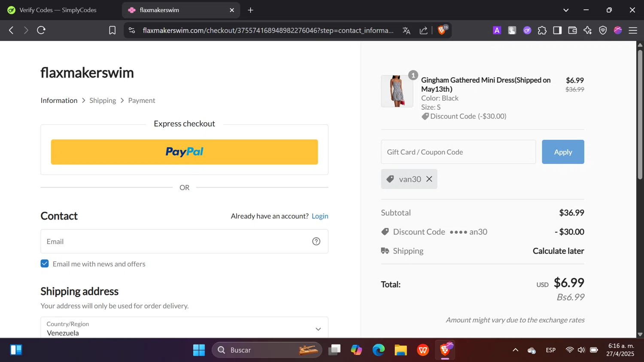Select the flaxmakerswim browser tab
This screenshot has width=644, height=362.
180,10
